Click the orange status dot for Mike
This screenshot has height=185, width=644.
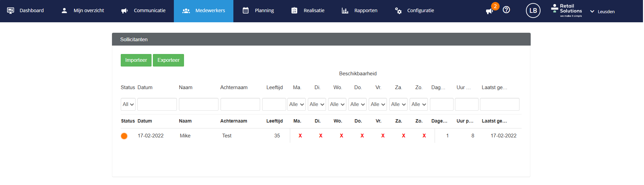pyautogui.click(x=124, y=136)
